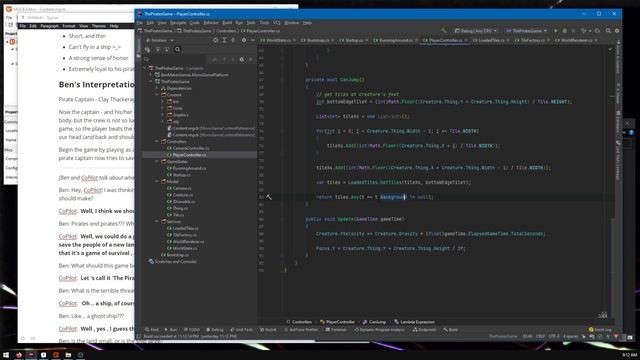Run the project with the green play icon

click(556, 31)
